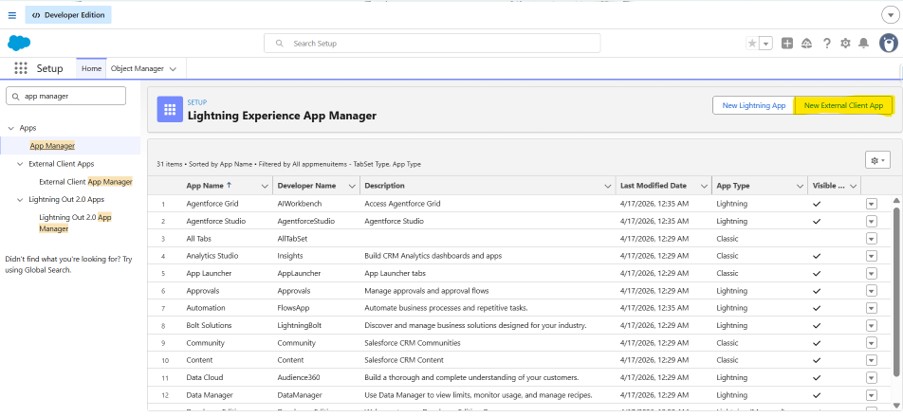Open the row actions for Automation

[x=871, y=308]
